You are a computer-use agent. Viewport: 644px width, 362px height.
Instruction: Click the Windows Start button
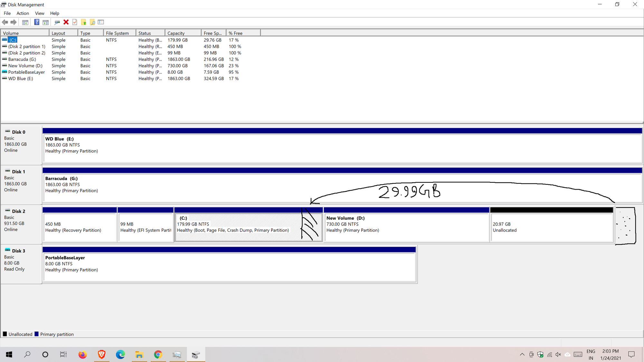tap(8, 354)
